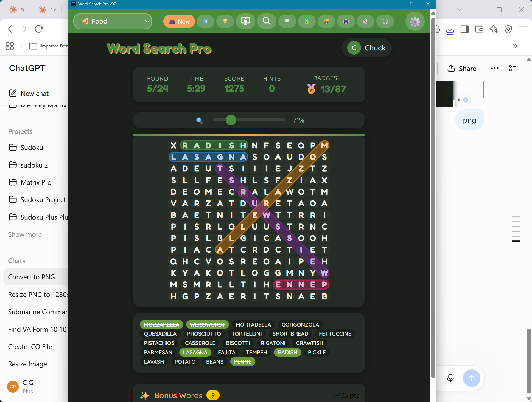532x402 pixels.
Task: Select the PROSCIUTTO word chip
Action: point(204,334)
